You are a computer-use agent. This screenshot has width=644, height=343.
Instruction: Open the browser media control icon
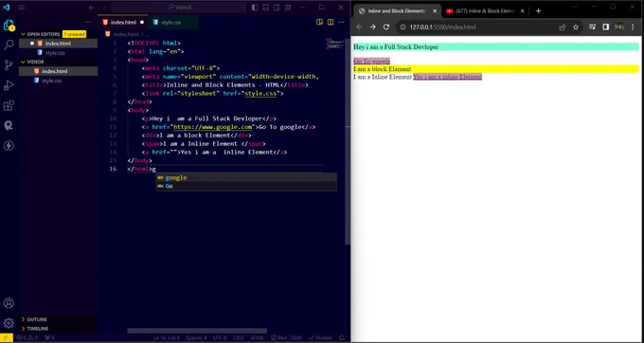[x=592, y=27]
